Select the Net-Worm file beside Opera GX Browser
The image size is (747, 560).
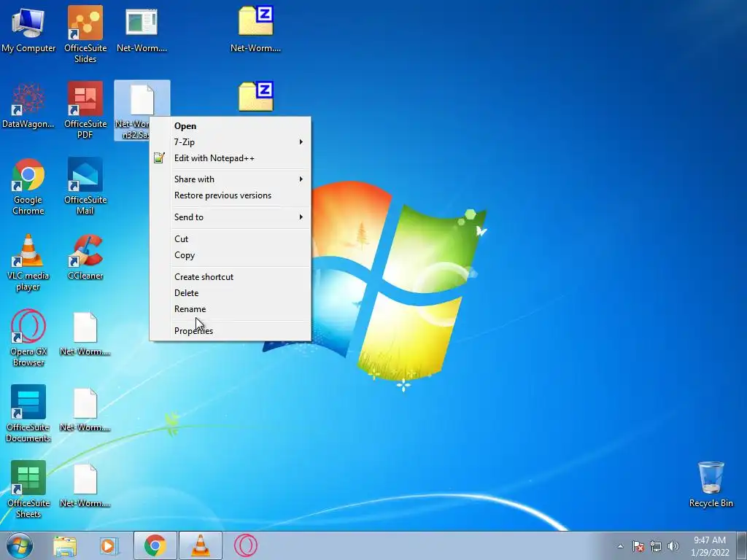tap(85, 333)
